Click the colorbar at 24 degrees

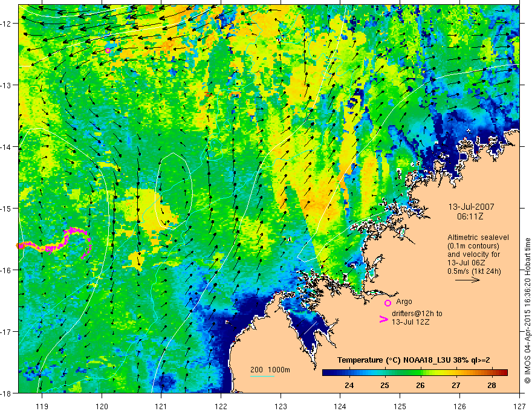click(x=349, y=373)
